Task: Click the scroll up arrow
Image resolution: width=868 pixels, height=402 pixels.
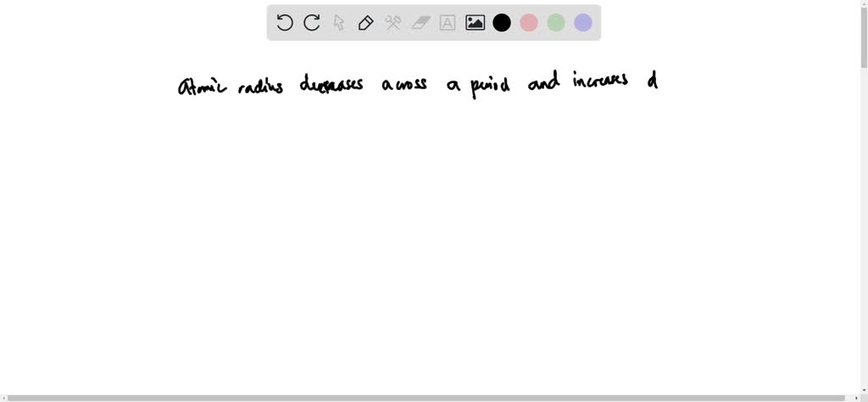Action: click(x=864, y=3)
